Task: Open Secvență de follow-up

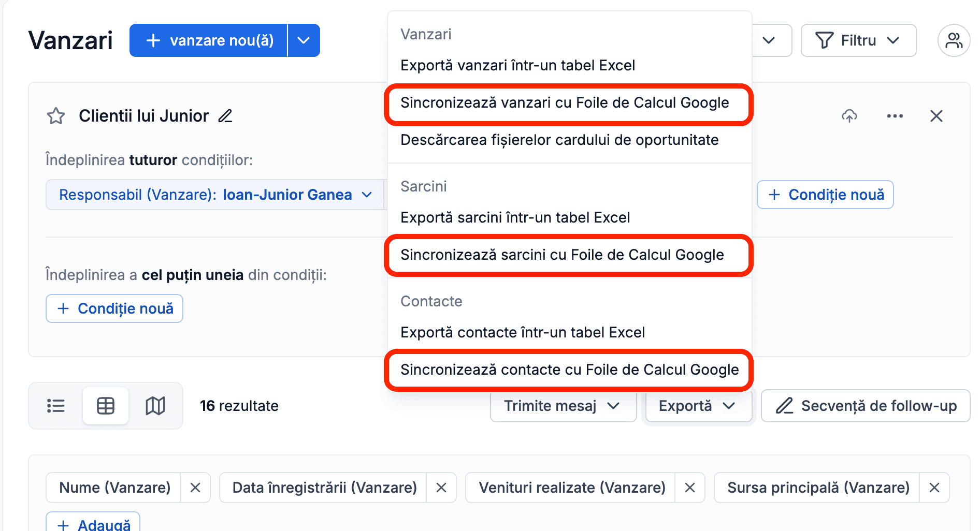Action: (x=866, y=406)
